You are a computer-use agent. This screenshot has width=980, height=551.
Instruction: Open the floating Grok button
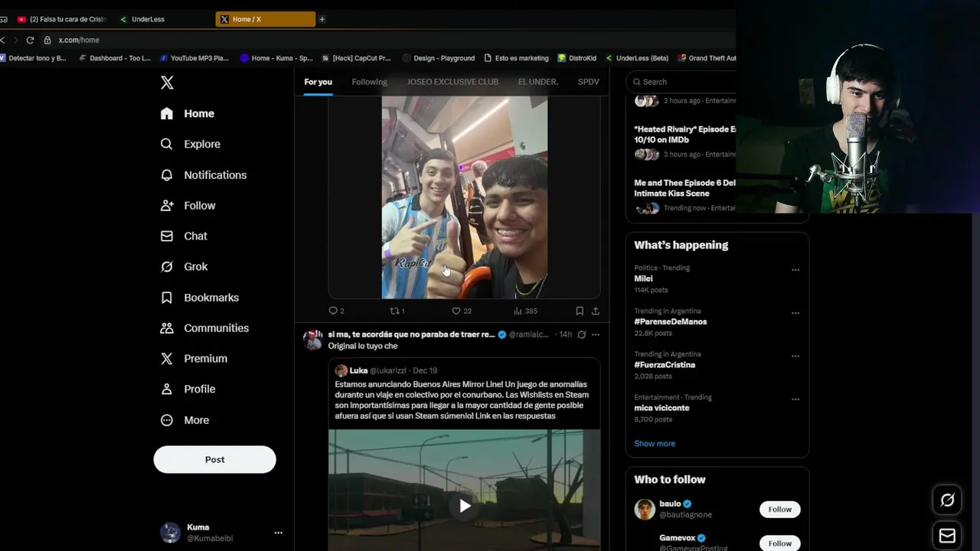point(947,500)
